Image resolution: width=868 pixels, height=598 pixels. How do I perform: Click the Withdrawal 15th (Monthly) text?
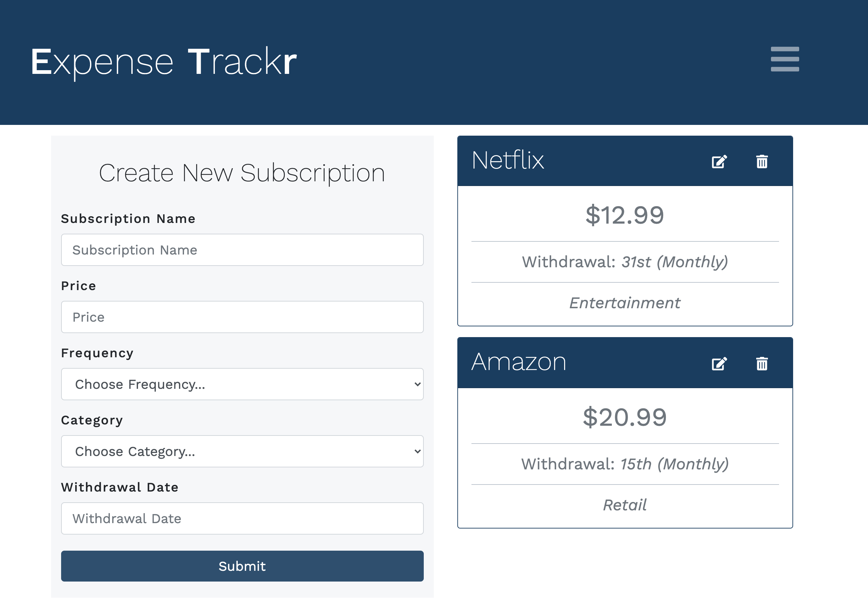[625, 464]
